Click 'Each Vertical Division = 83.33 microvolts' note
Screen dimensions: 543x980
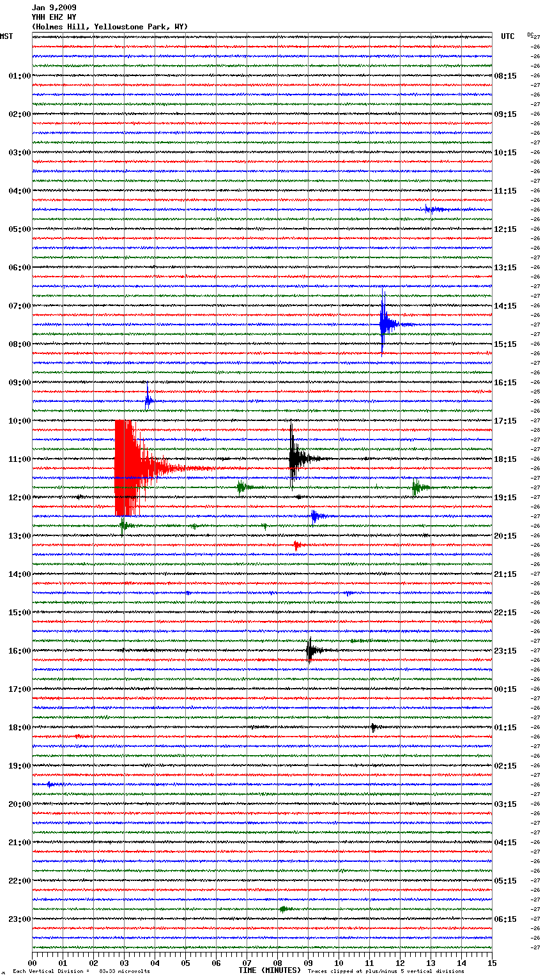(81, 971)
